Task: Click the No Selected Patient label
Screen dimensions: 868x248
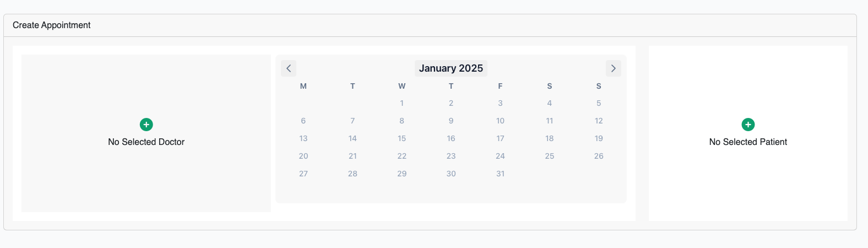Action: [x=748, y=142]
